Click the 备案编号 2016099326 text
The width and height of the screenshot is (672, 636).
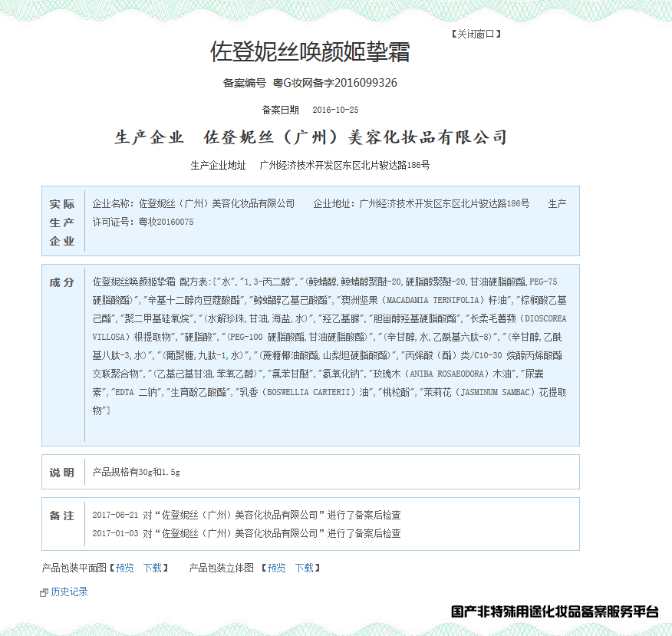point(310,83)
